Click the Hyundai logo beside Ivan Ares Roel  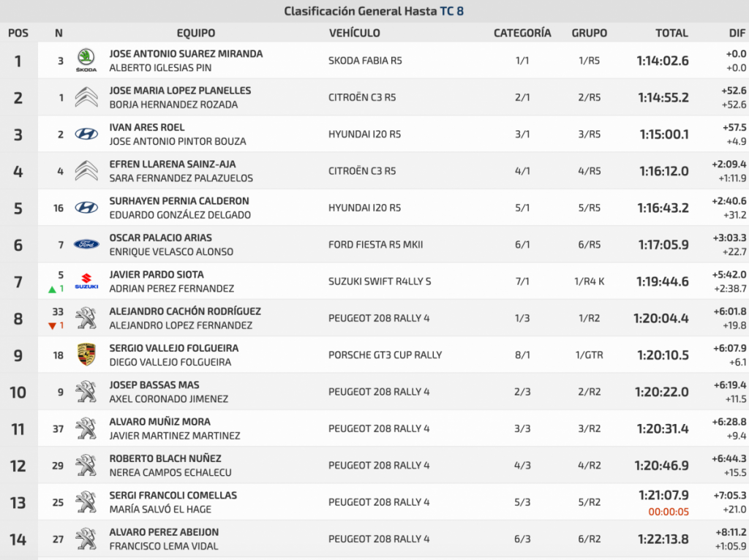pyautogui.click(x=86, y=134)
